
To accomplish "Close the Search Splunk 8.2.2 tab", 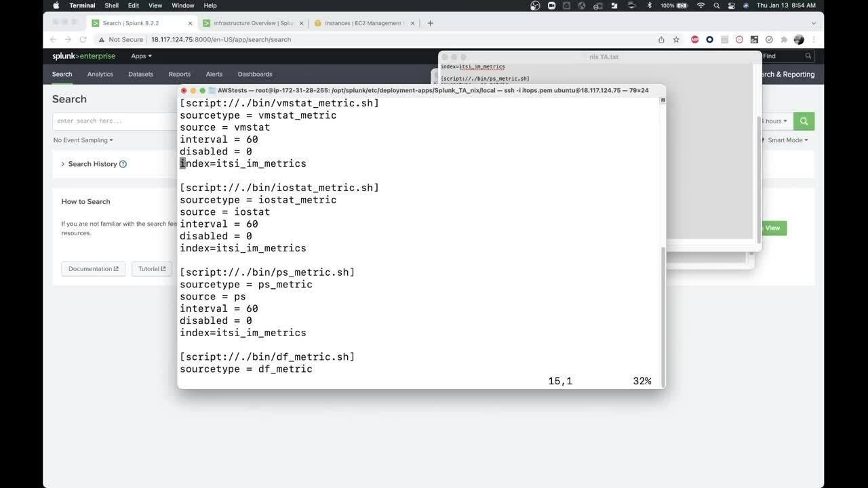I will click(x=189, y=23).
